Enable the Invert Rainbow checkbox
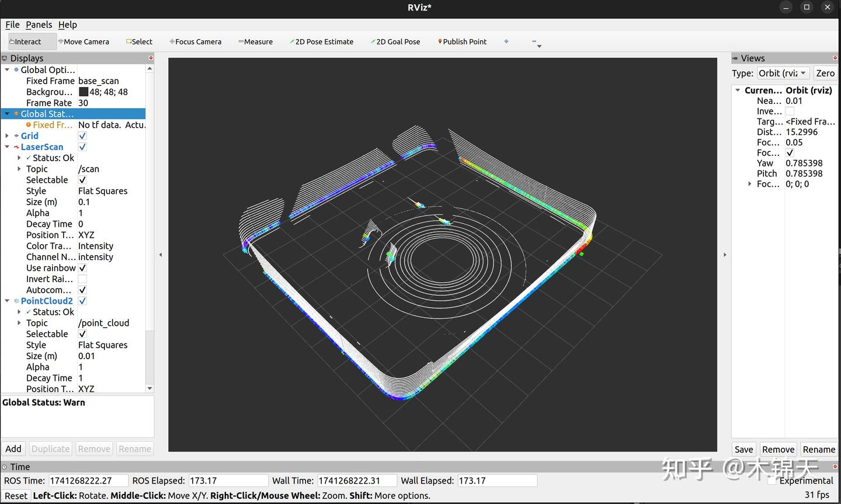841x504 pixels. coord(82,279)
